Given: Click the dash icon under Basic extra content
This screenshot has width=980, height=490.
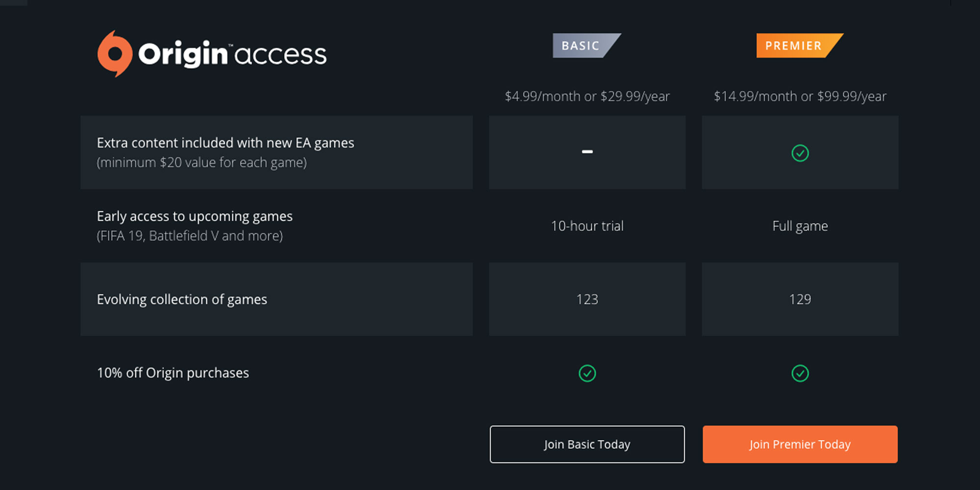Looking at the screenshot, I should (587, 152).
